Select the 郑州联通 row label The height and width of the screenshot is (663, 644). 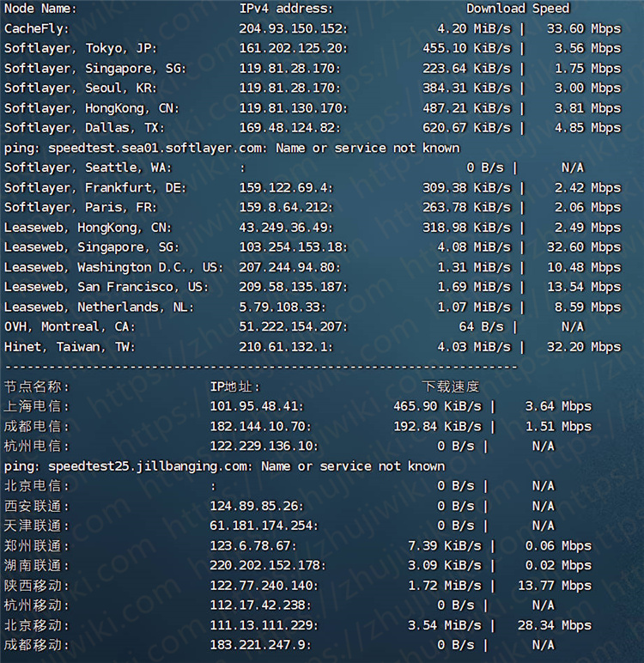click(36, 546)
